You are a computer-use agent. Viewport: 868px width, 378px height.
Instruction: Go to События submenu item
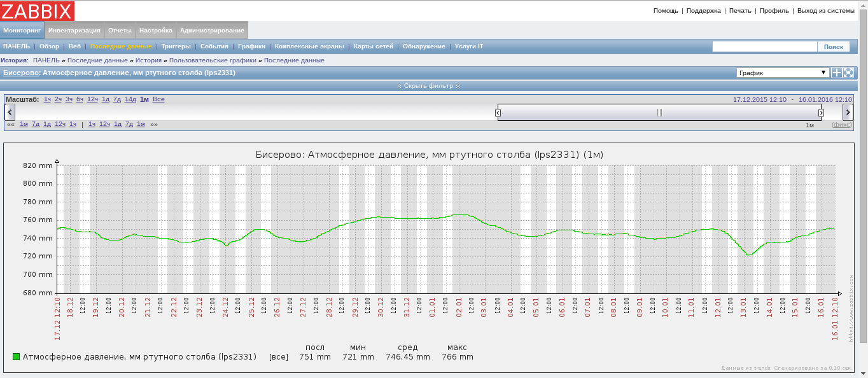[214, 46]
